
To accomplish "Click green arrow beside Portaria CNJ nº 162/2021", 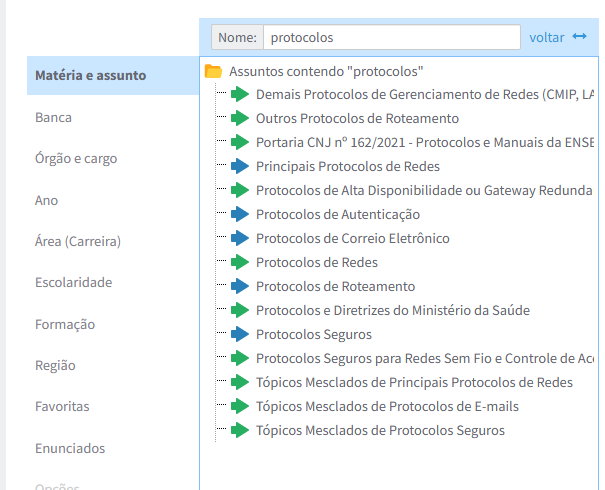I will click(x=240, y=142).
